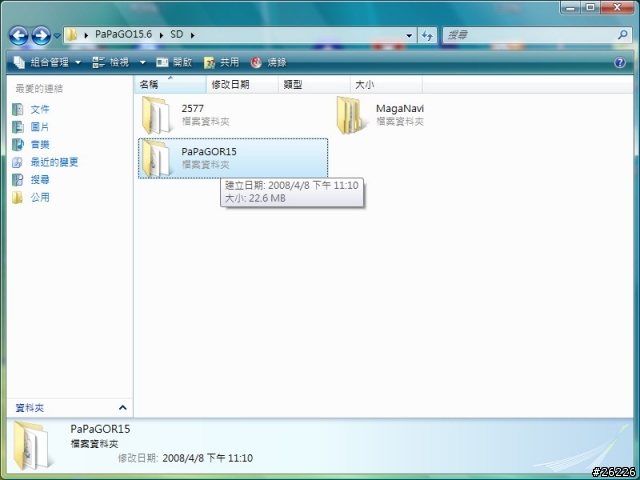640x480 pixels.
Task: Select the PaPaGOR15 folder icon
Action: [x=157, y=158]
